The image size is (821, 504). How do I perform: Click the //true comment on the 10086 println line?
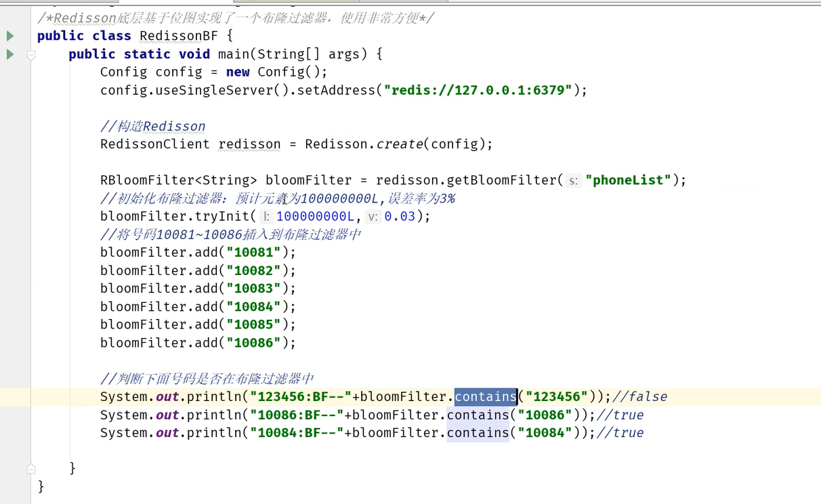coord(620,415)
